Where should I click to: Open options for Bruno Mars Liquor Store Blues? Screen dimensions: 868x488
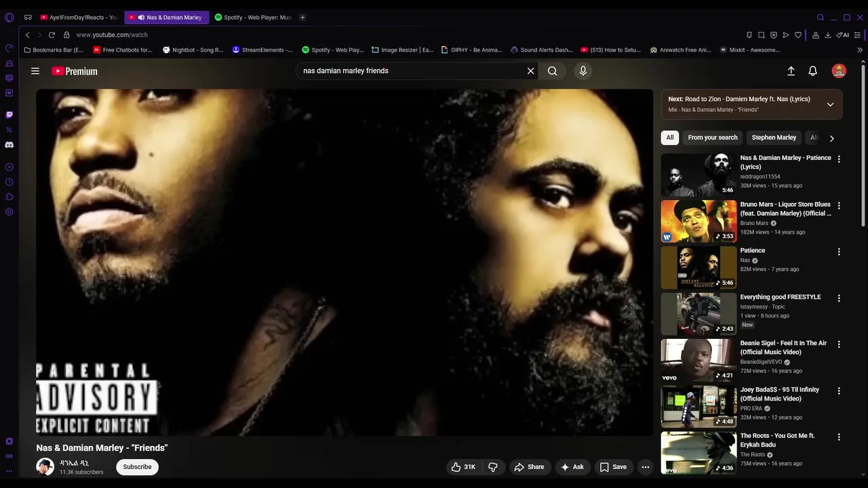[839, 205]
